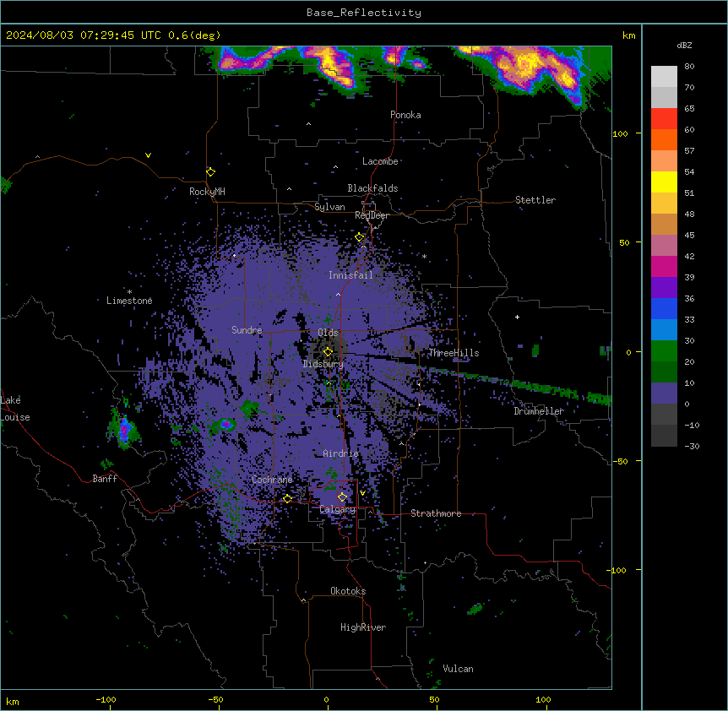
Task: Click the Strathmore town label
Action: pyautogui.click(x=436, y=513)
